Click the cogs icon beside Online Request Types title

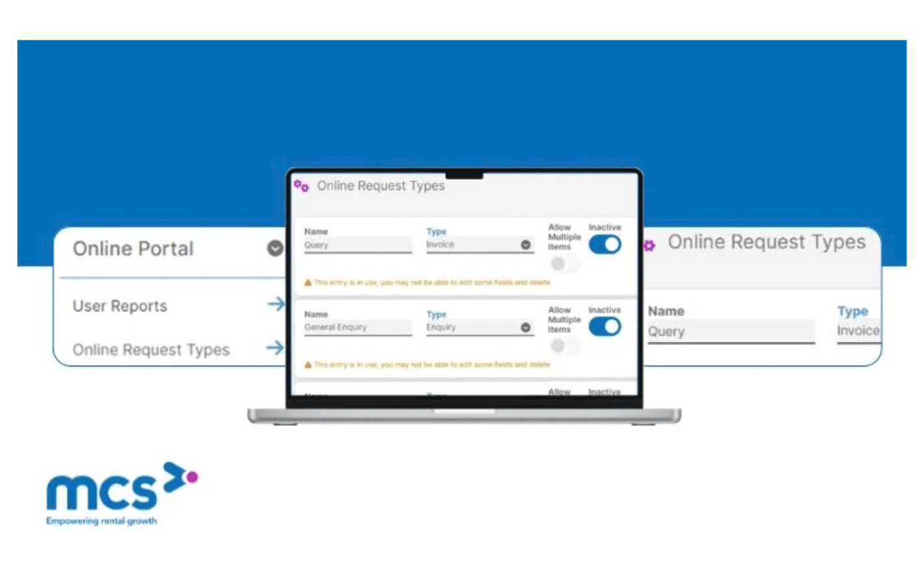[301, 186]
